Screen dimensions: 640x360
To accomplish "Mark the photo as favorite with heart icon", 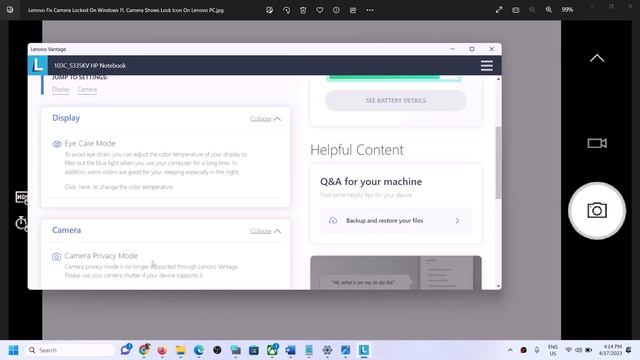I will [x=320, y=10].
